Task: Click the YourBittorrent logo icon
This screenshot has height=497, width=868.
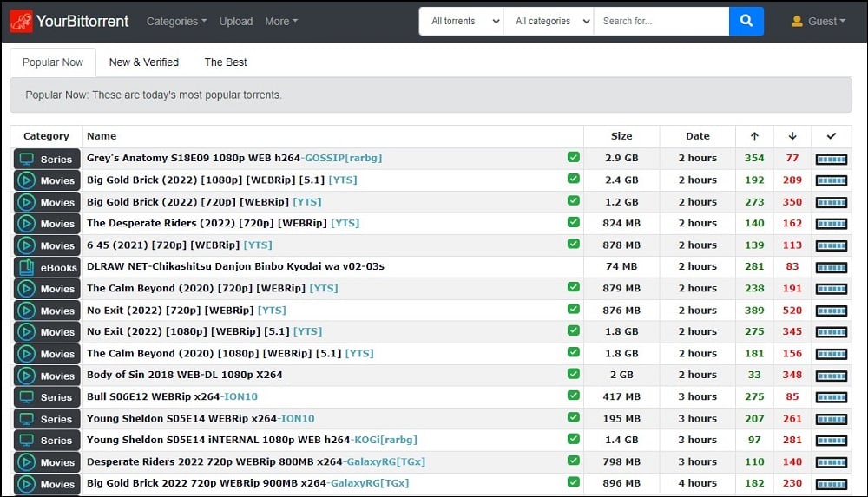Action: click(x=21, y=21)
